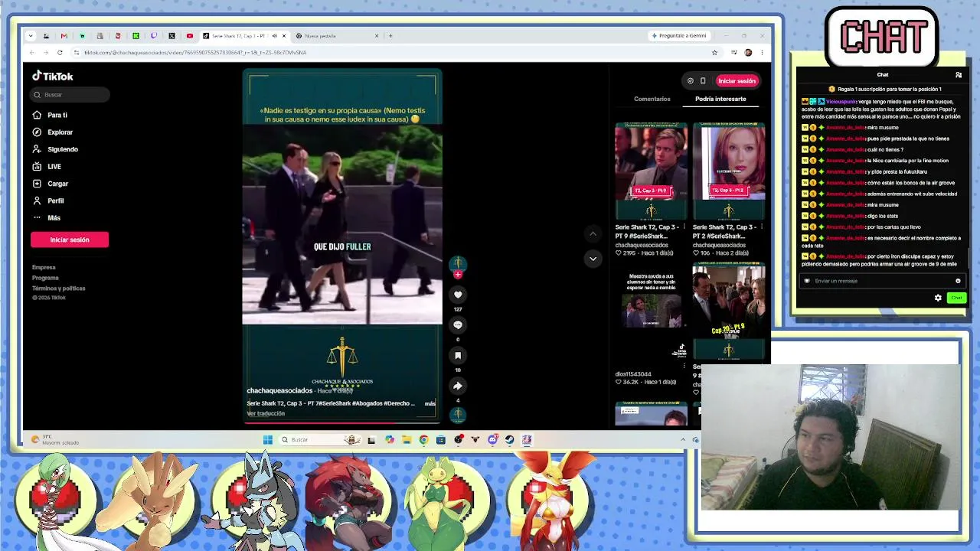Click the Windows taskbar Buscar box
This screenshot has height=551, width=980.
coord(318,439)
